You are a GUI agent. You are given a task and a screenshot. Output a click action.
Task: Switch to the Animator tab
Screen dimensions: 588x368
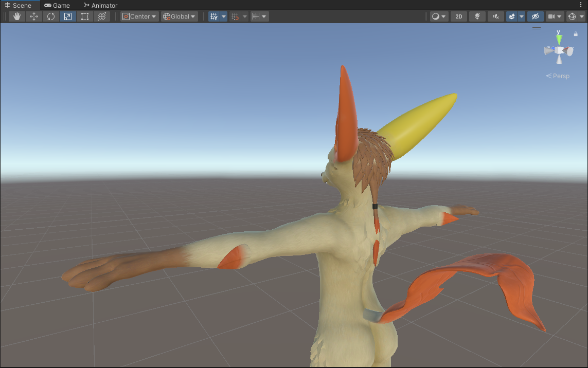[100, 5]
